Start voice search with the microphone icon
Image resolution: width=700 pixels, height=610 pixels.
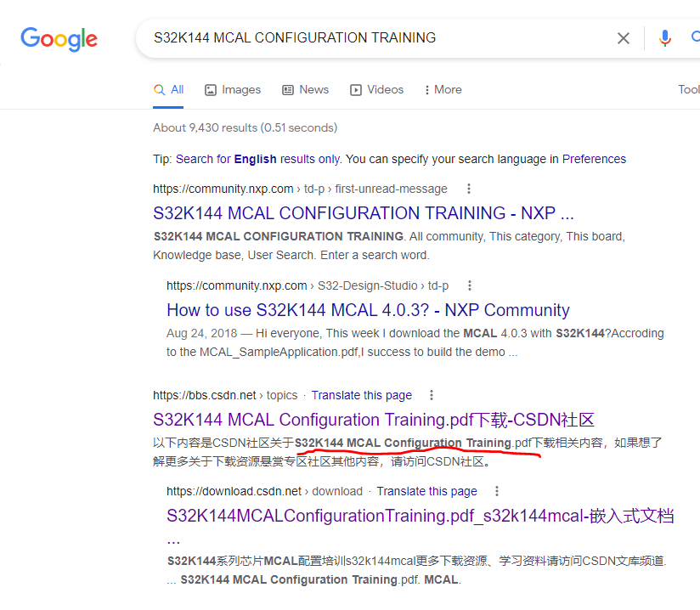tap(664, 38)
